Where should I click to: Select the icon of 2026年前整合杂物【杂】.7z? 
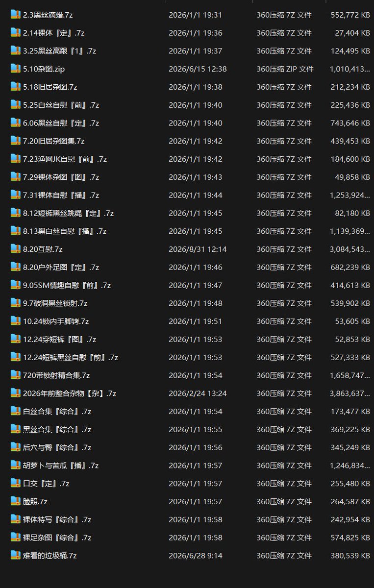coord(16,393)
